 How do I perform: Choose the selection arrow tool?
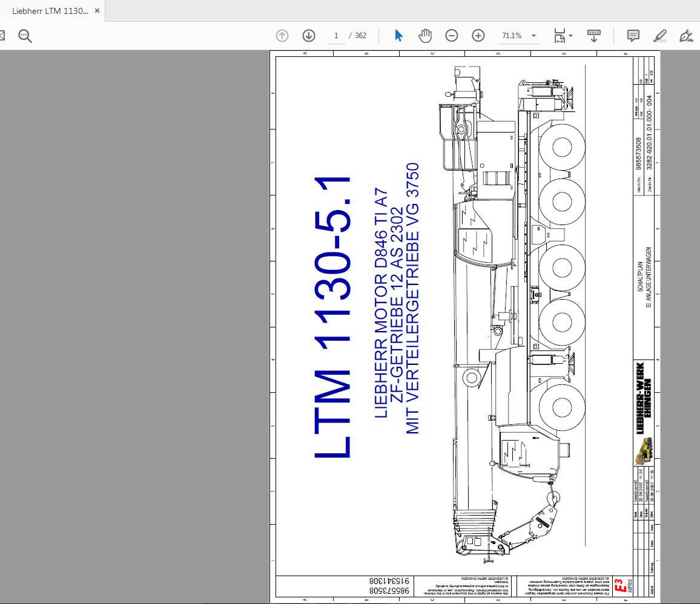point(398,36)
